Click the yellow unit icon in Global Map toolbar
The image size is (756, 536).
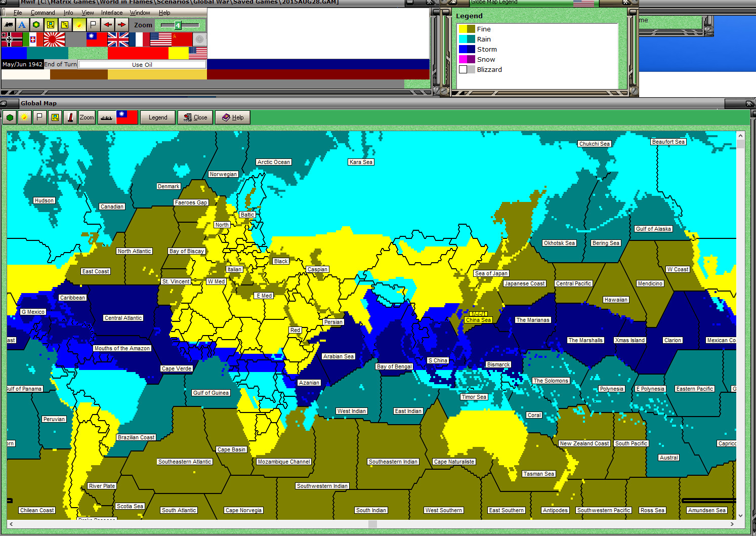coord(55,117)
